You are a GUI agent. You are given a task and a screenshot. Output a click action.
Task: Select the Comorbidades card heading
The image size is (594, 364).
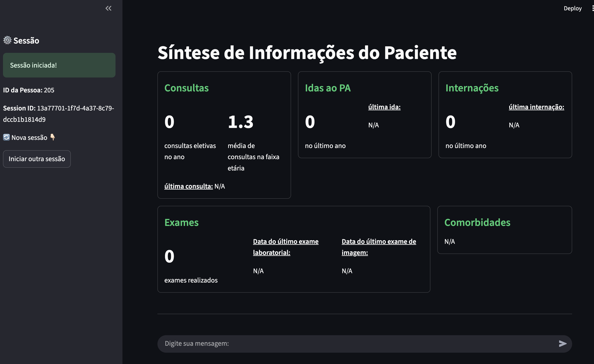coord(477,222)
